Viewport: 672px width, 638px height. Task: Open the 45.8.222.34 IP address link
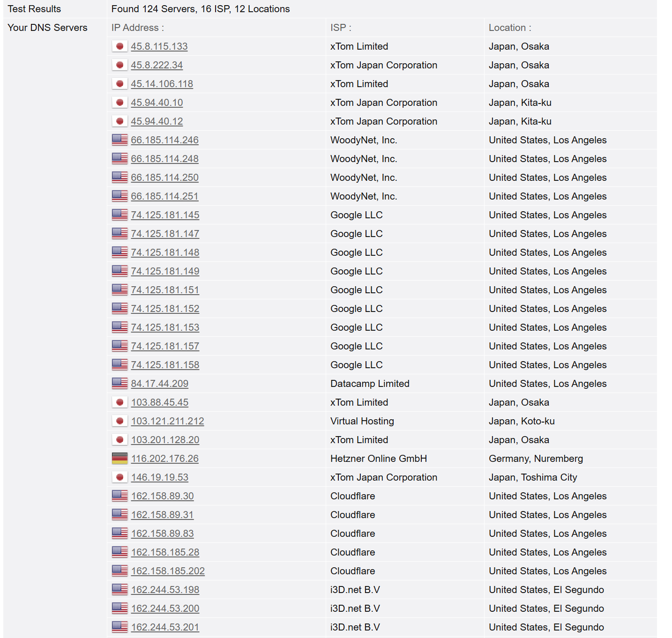point(157,65)
